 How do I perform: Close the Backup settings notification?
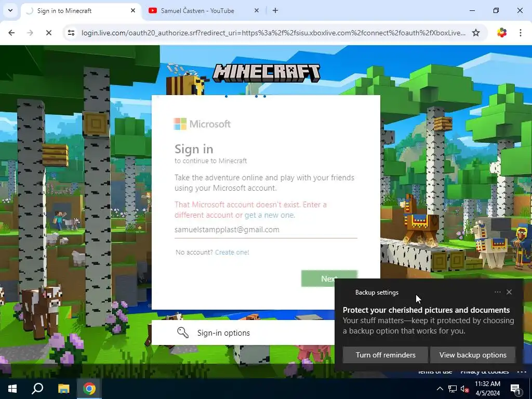509,292
